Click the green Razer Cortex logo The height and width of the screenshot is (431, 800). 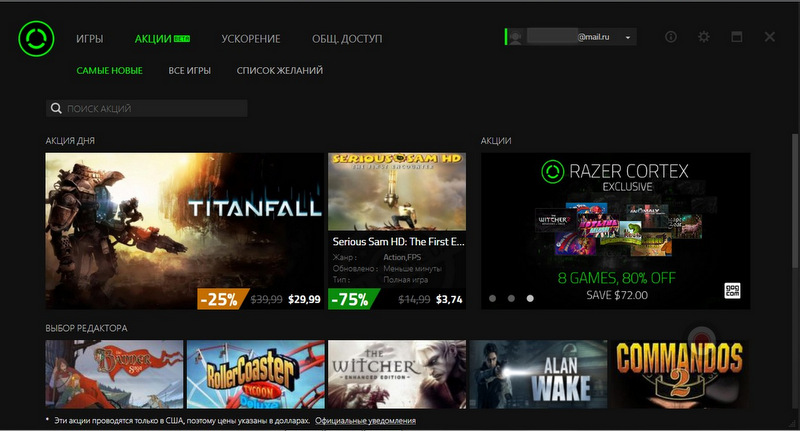point(36,38)
